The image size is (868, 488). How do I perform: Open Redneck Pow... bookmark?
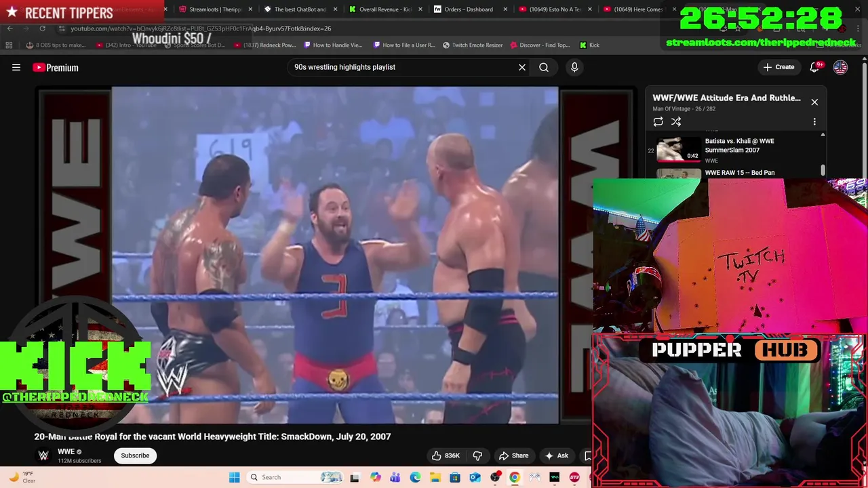tap(264, 45)
